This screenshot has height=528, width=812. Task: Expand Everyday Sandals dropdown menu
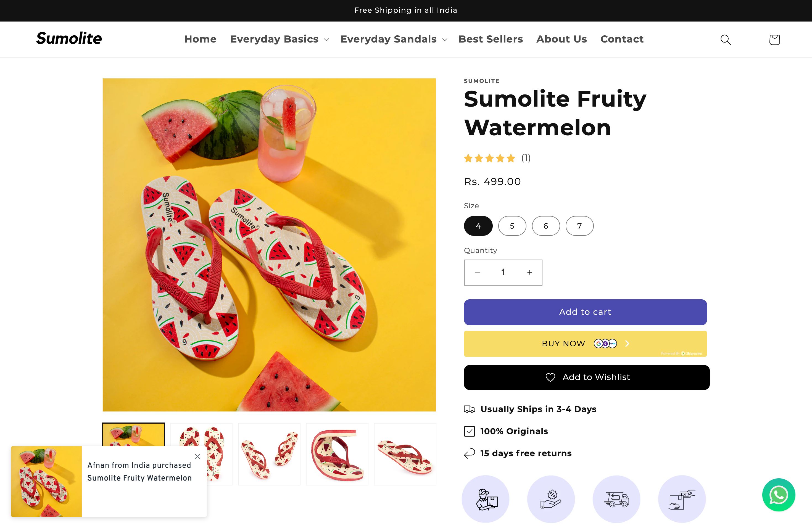[x=393, y=39]
